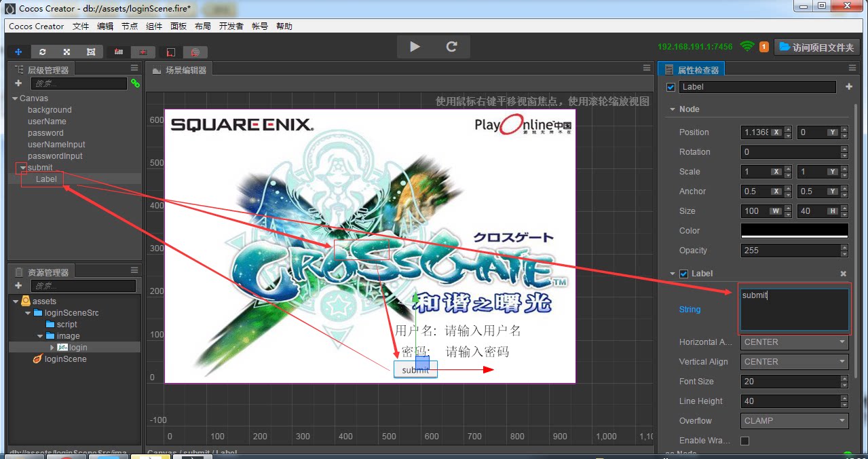Image resolution: width=868 pixels, height=459 pixels.
Task: Open the 帮助 menu
Action: click(x=284, y=26)
